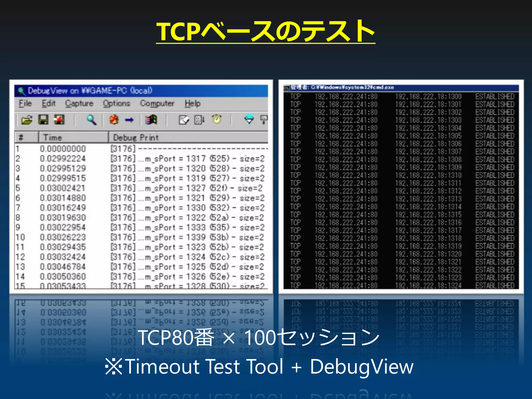This screenshot has width=532, height=399.
Task: Select log row 'm_sPort = 1322 (52a)'
Action: (x=141, y=218)
